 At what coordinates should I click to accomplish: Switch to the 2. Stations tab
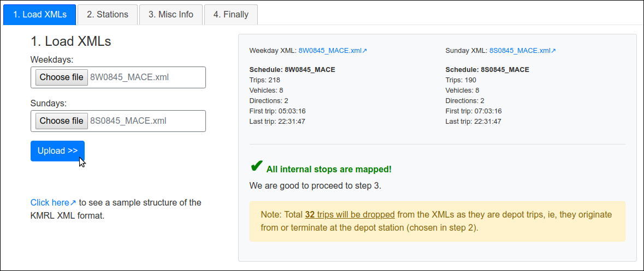(x=107, y=15)
